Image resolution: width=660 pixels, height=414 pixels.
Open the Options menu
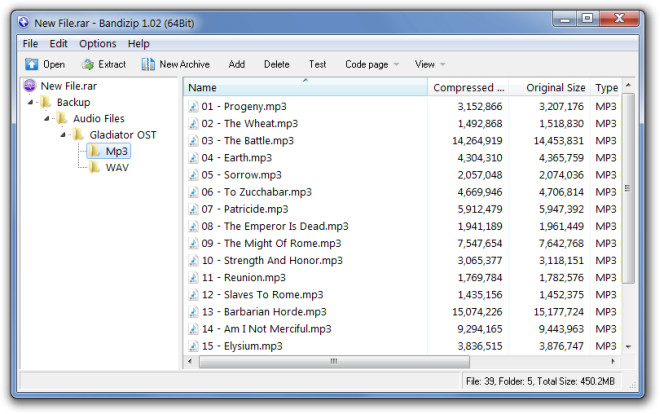pyautogui.click(x=98, y=44)
